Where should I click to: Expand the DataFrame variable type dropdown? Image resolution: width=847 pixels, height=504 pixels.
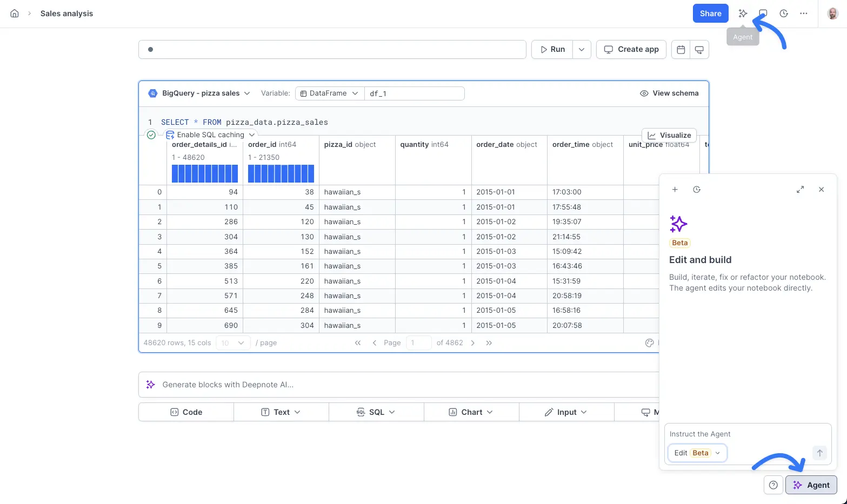329,93
